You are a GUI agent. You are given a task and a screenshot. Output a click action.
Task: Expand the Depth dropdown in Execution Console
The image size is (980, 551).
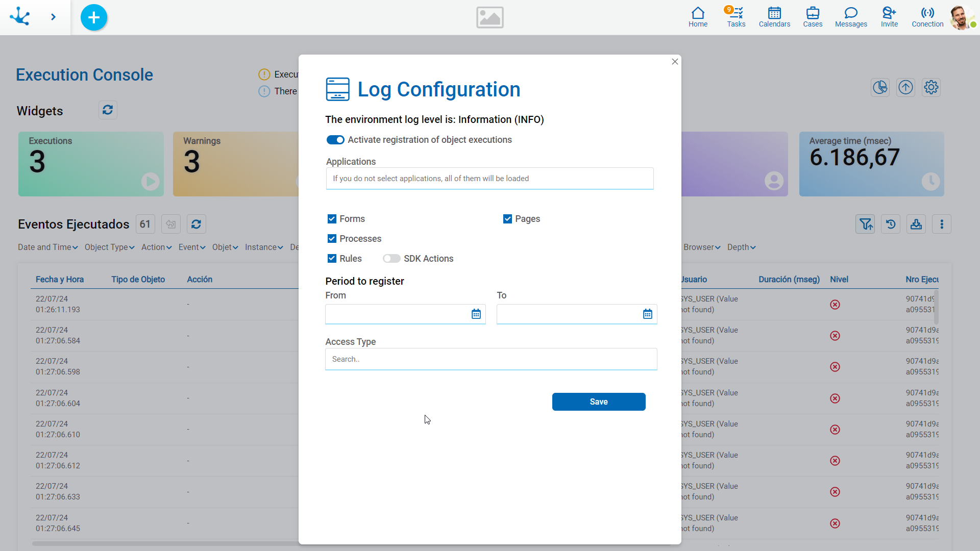point(741,247)
